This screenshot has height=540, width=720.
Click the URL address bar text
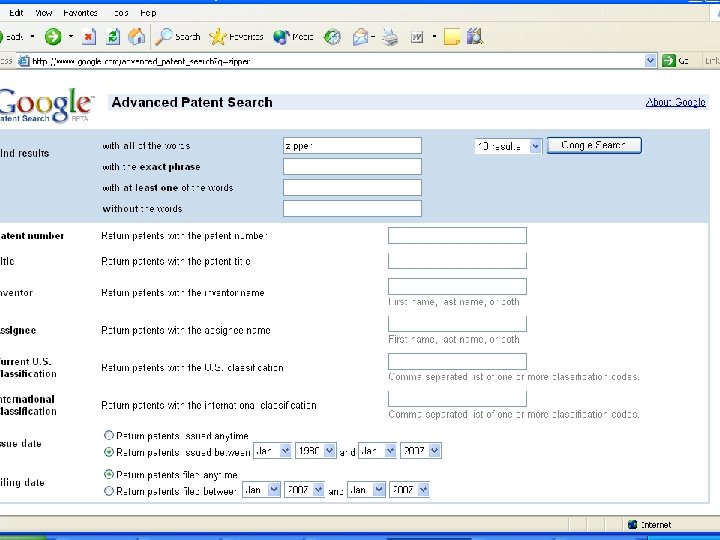point(141,61)
